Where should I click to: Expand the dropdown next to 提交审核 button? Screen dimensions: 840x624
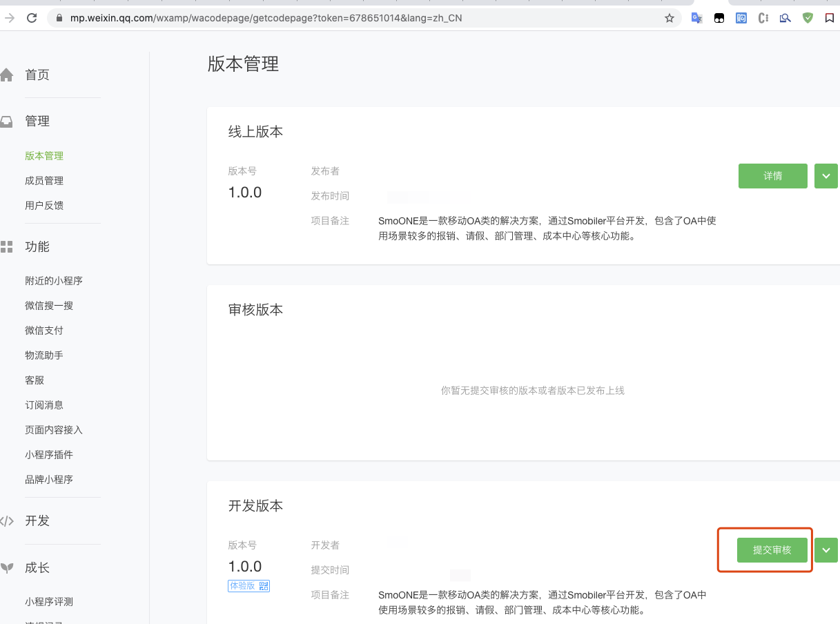pos(826,550)
